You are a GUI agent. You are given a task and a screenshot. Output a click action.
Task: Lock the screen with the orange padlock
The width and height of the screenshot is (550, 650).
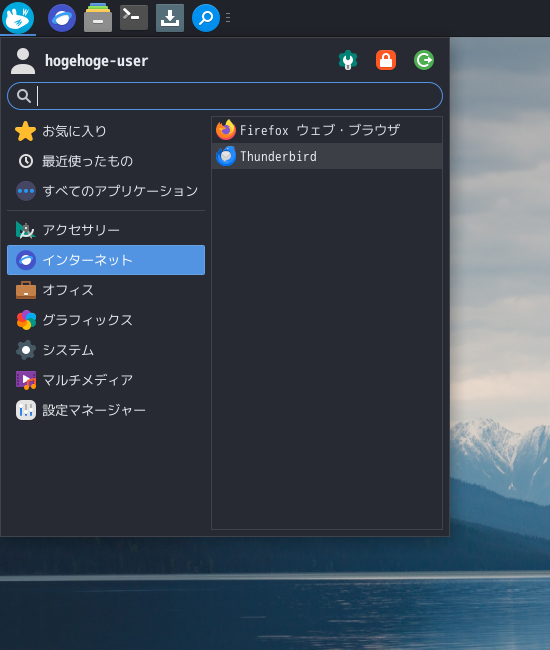coord(386,60)
